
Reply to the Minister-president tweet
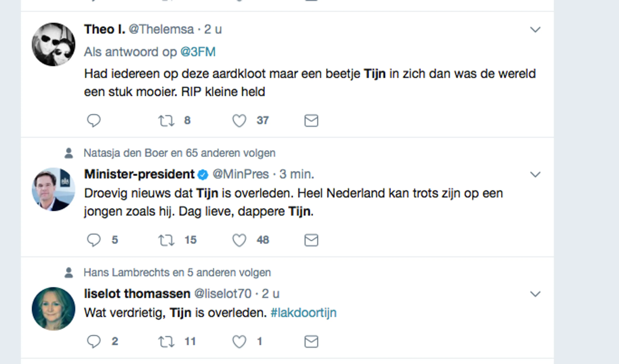[94, 240]
